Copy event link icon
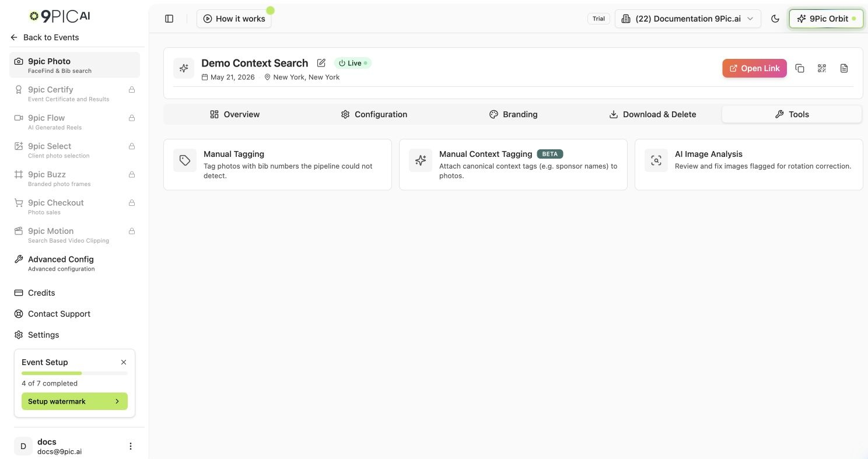The width and height of the screenshot is (868, 459). pos(800,68)
